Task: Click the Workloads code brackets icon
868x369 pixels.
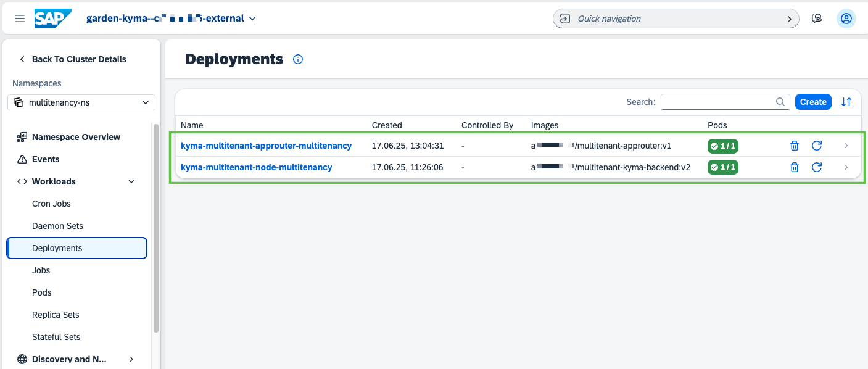Action: 22,181
